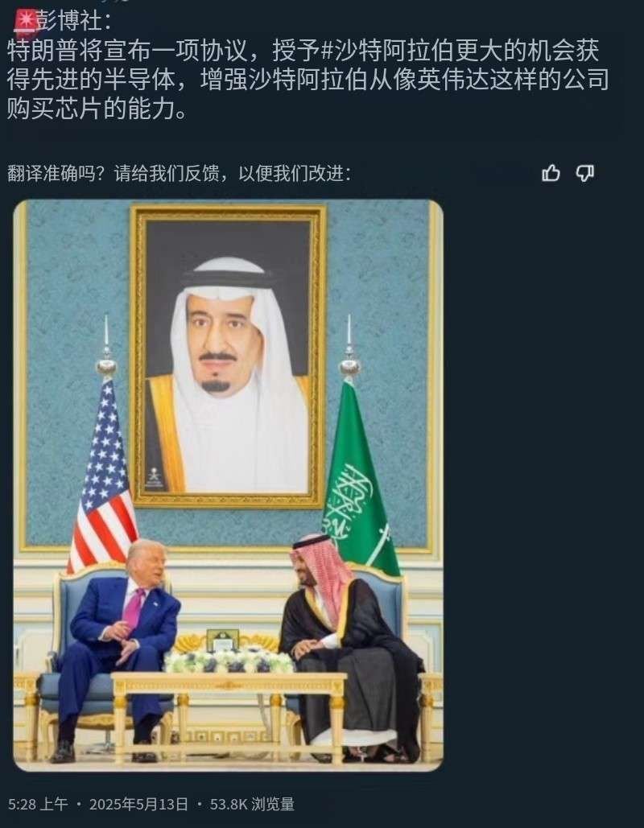Open the attached meeting photo
This screenshot has height=828, width=644.
(x=229, y=484)
